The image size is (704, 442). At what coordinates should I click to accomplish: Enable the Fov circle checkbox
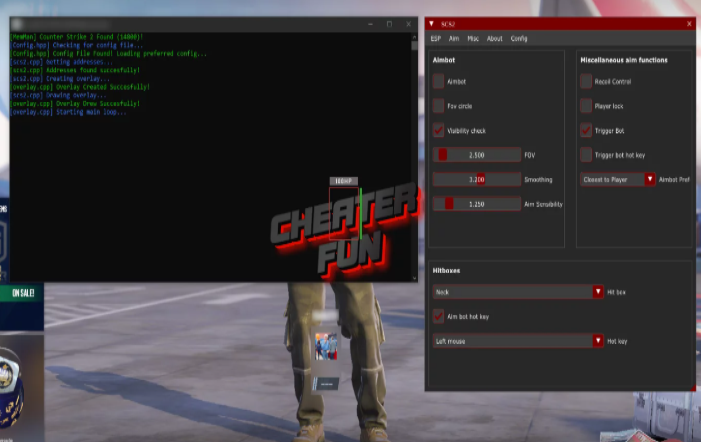tap(439, 106)
